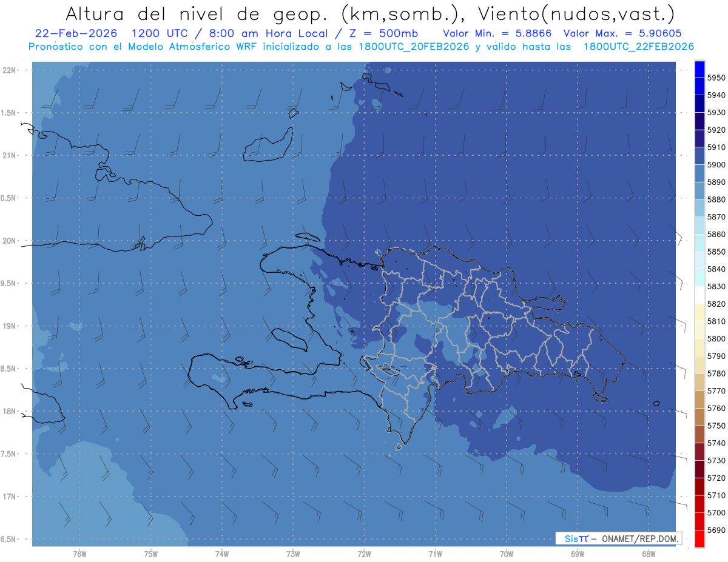The width and height of the screenshot is (728, 562).
Task: Click the '22N' latitude label
Action: pyautogui.click(x=8, y=70)
